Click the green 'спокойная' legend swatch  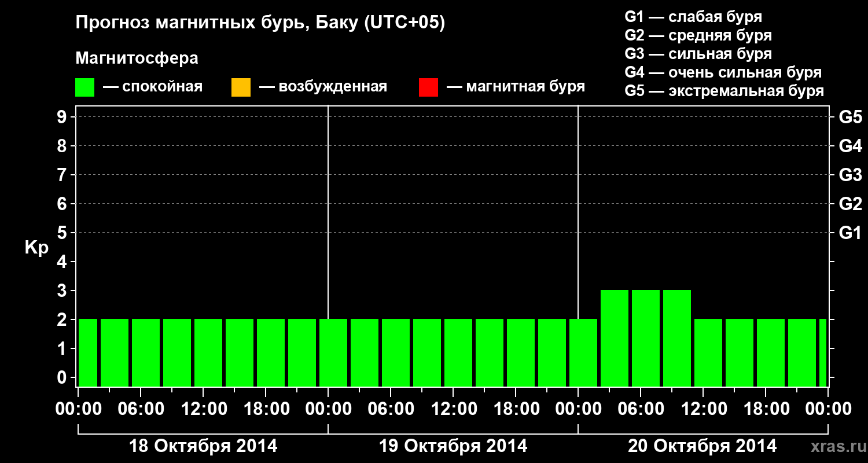(x=85, y=87)
